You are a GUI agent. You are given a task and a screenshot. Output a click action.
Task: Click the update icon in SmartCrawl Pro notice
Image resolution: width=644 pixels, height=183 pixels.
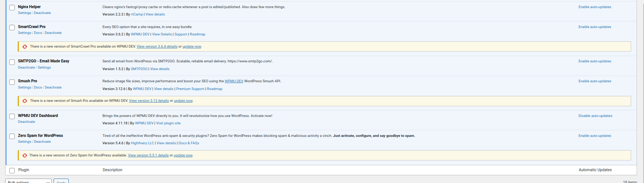[x=25, y=47]
